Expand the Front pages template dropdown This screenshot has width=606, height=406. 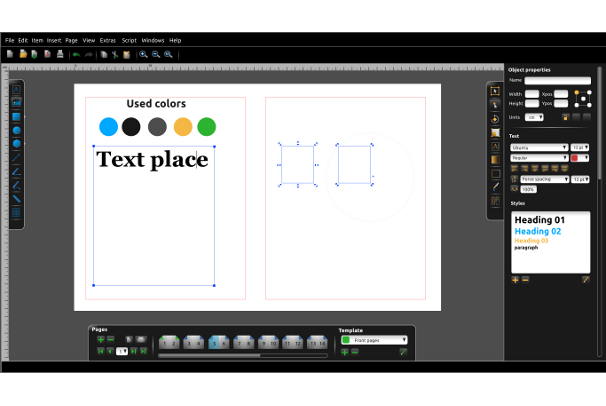pyautogui.click(x=374, y=340)
